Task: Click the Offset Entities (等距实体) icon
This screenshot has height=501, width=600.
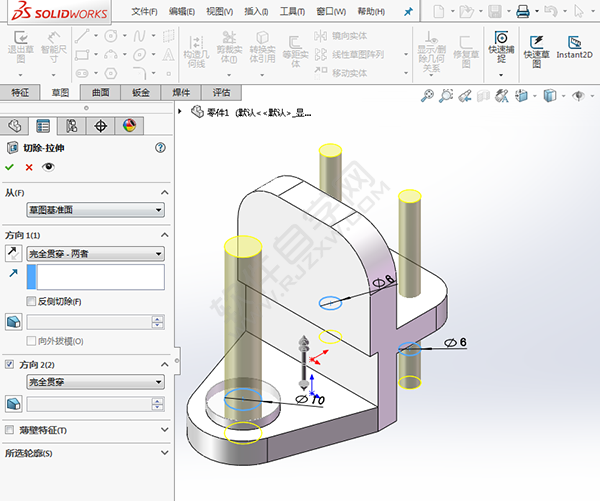Action: (295, 42)
